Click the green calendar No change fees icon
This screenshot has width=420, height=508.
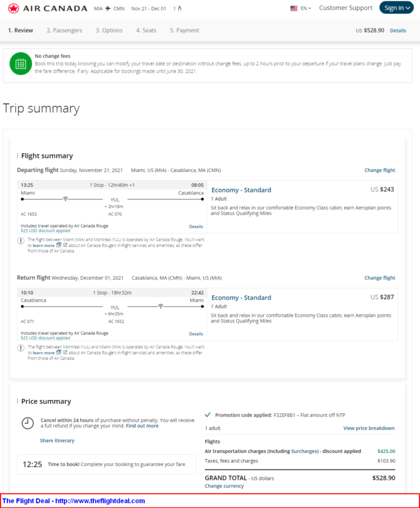[x=21, y=64]
